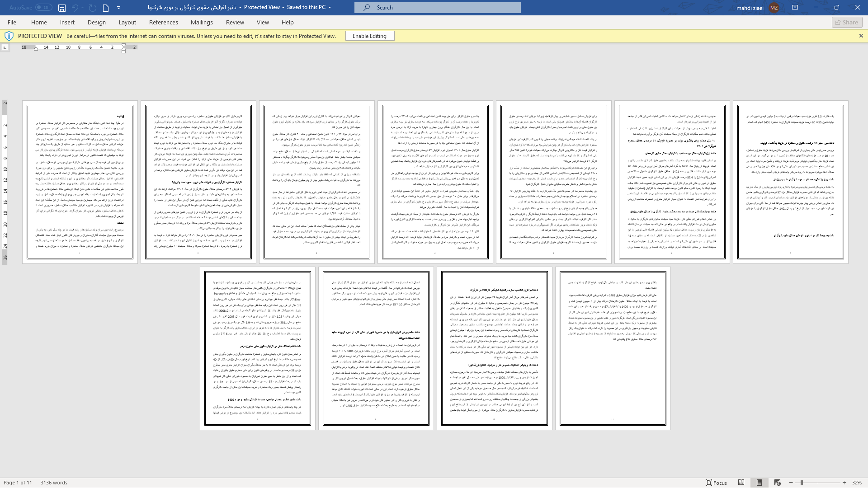Click the tab stop selector on the ruler

click(5, 47)
